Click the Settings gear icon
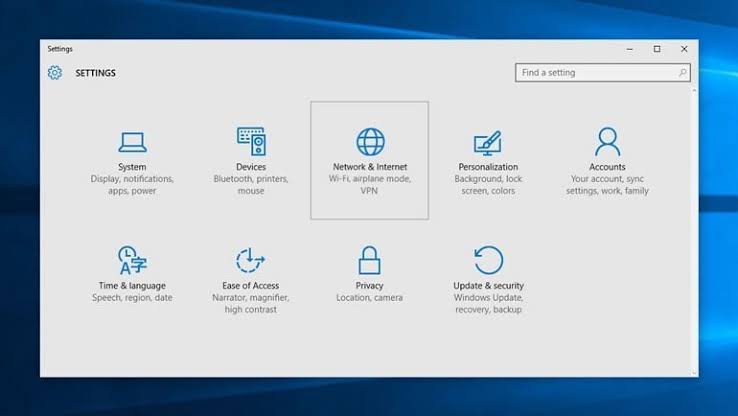This screenshot has width=738, height=416. point(55,72)
